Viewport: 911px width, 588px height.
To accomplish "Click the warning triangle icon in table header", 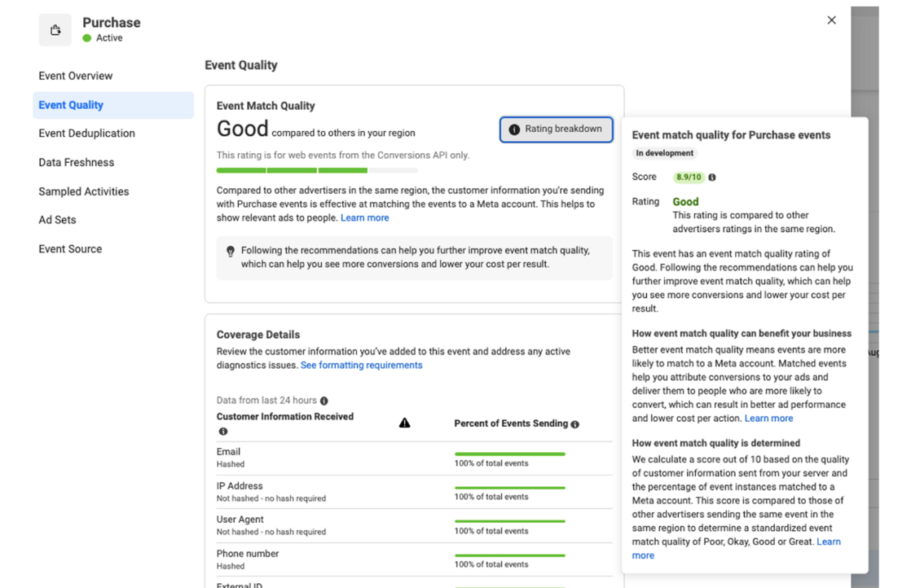I will coord(404,423).
